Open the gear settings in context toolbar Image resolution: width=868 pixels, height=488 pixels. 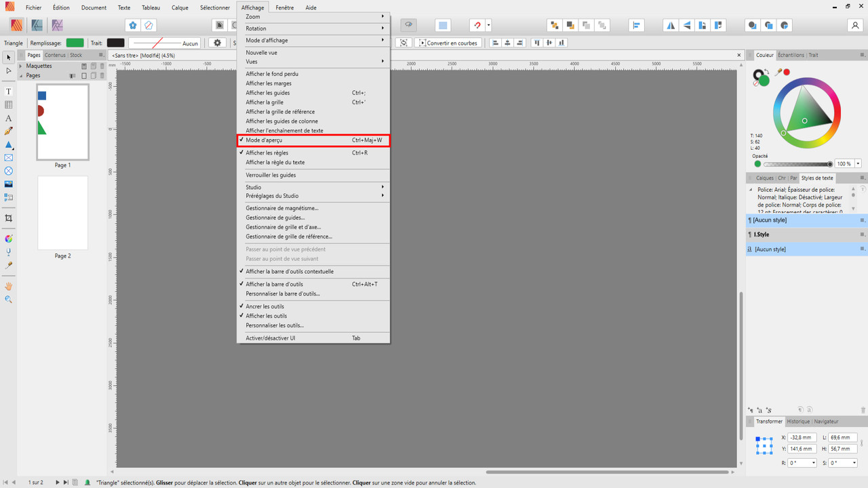(218, 43)
